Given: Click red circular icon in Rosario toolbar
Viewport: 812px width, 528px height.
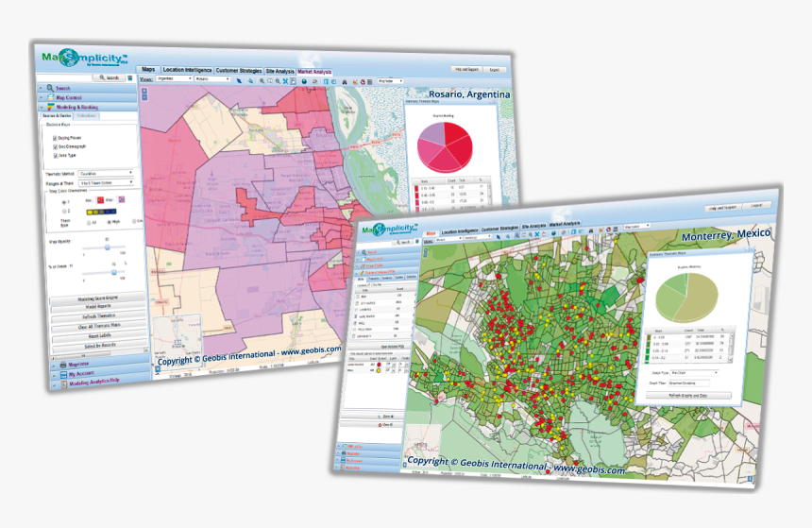Looking at the screenshot, I should (363, 82).
